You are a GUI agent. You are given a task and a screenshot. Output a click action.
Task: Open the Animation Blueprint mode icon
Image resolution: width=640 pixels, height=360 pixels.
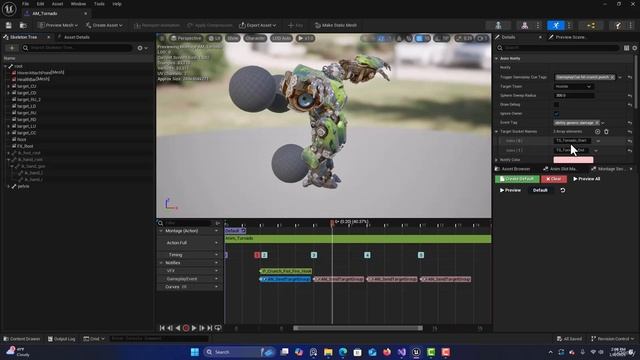click(x=591, y=25)
